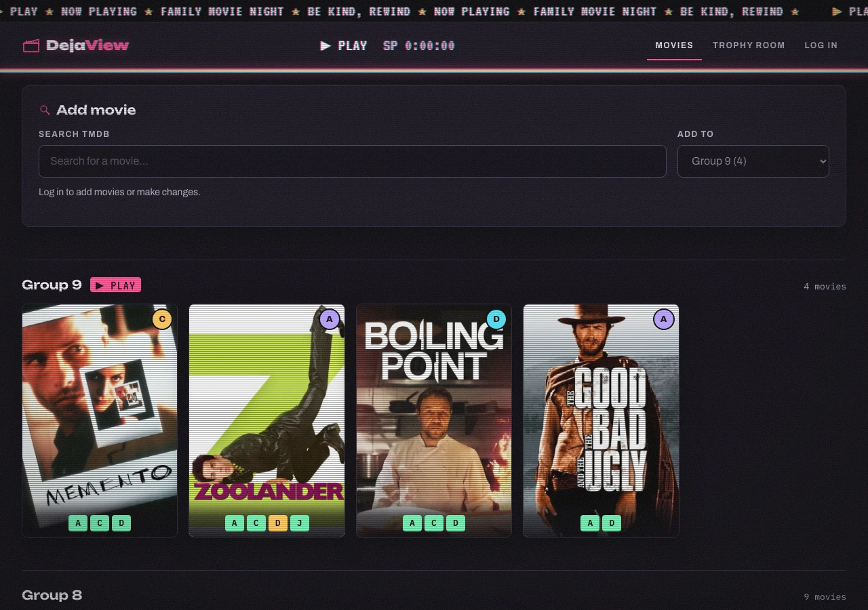This screenshot has width=868, height=610.
Task: Click the A chip under Boiling Point
Action: [x=412, y=523]
